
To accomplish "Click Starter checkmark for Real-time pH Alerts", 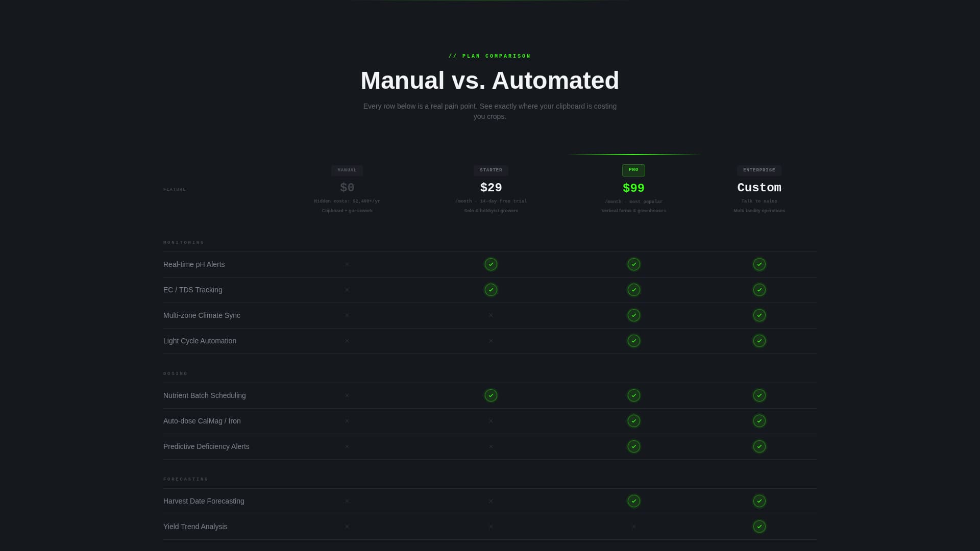I will coord(491,264).
